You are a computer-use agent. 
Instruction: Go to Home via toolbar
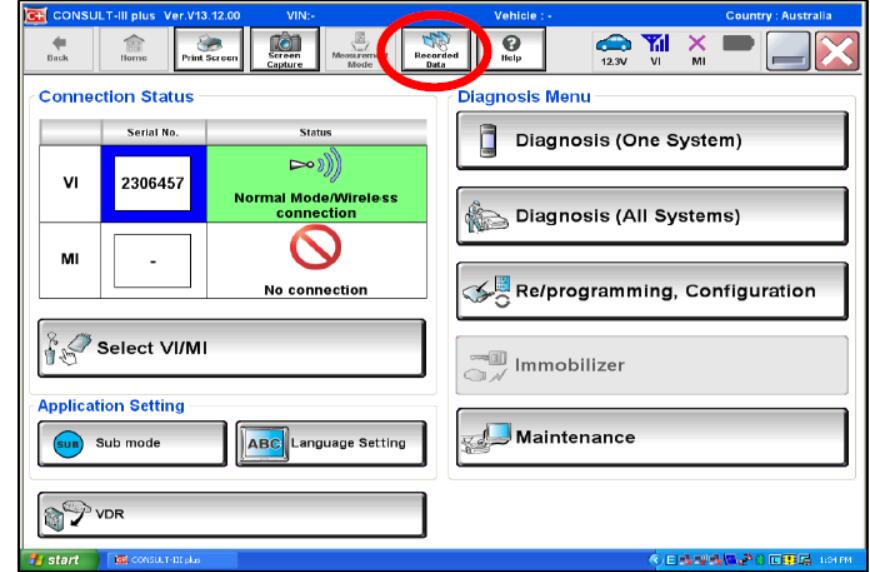[134, 49]
